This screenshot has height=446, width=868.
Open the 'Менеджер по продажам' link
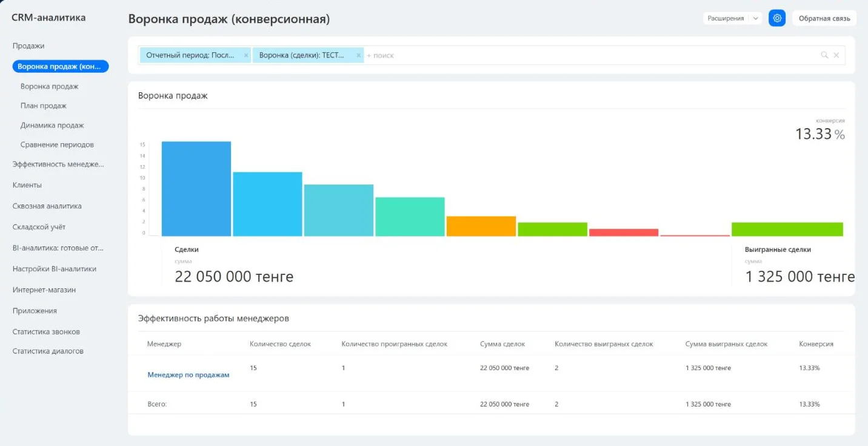189,374
